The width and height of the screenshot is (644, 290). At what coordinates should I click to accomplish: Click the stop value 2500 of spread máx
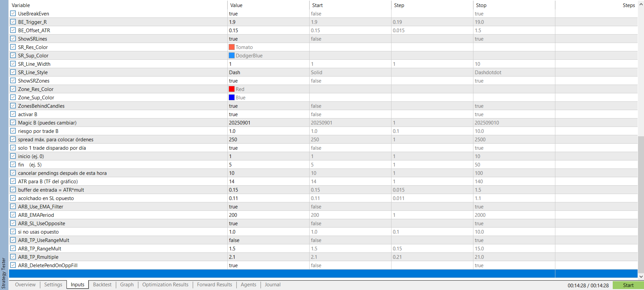coord(480,139)
